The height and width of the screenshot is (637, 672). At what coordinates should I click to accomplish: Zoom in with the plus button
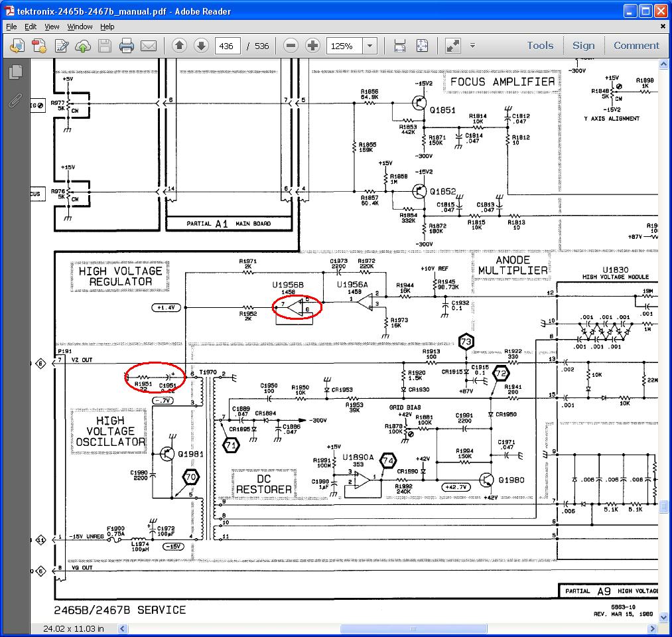pos(313,45)
